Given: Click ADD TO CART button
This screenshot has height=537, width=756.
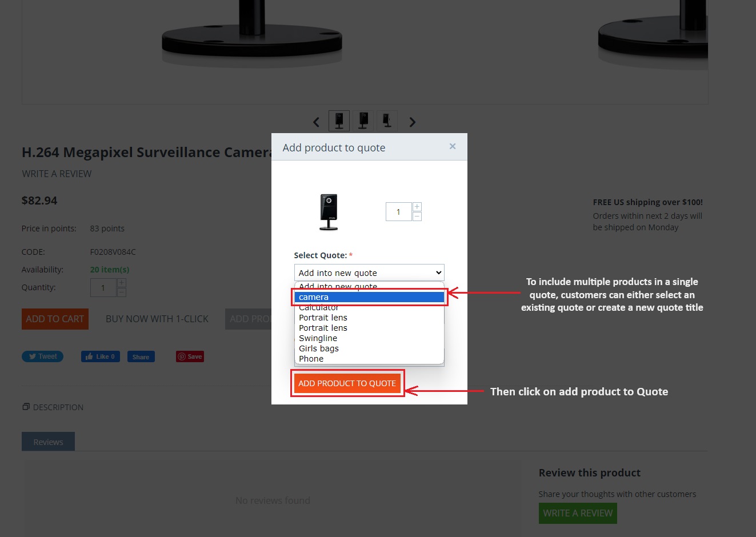Looking at the screenshot, I should pyautogui.click(x=55, y=319).
